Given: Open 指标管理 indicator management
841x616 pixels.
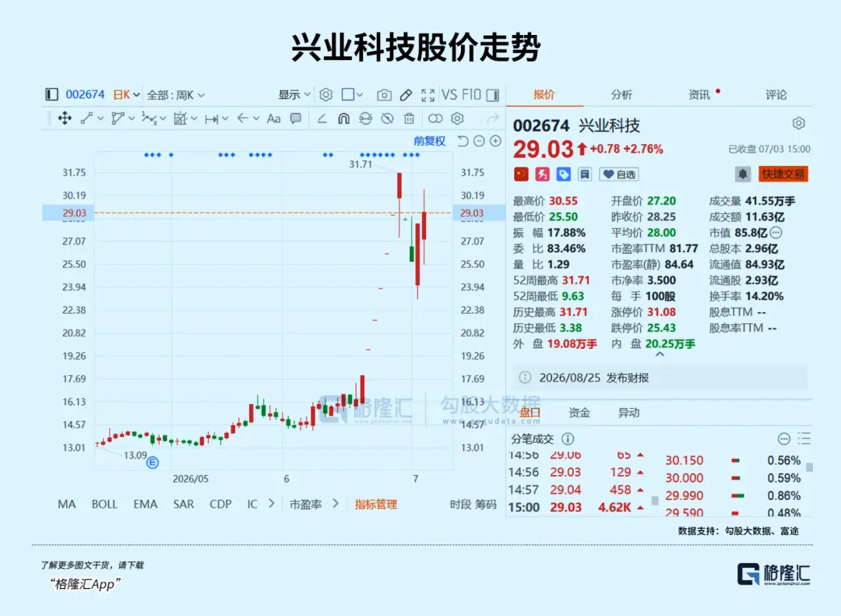Looking at the screenshot, I should point(375,505).
